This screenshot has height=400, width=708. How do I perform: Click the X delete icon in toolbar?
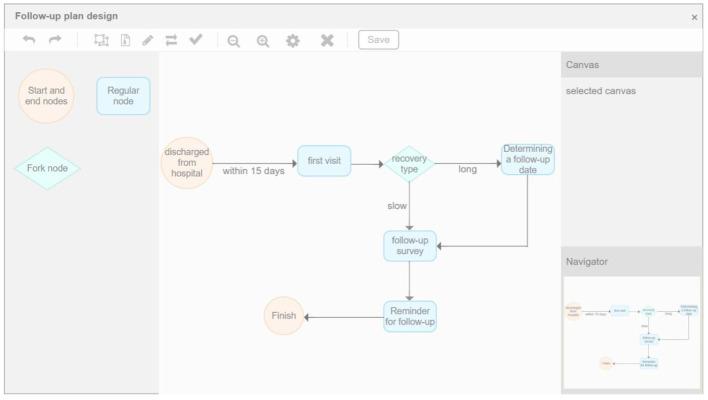point(327,40)
